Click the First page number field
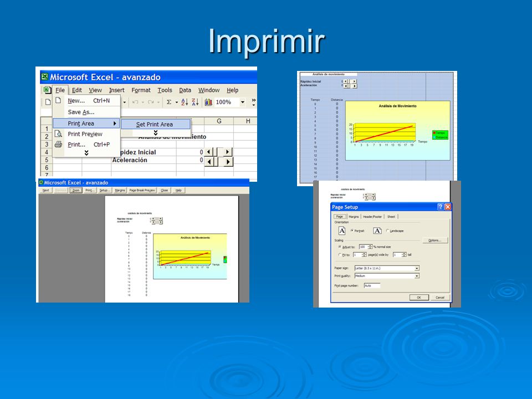The height and width of the screenshot is (399, 532). (x=372, y=286)
